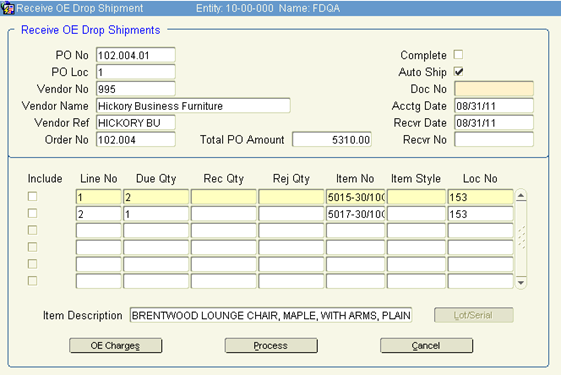This screenshot has height=375, width=561.
Task: Click the Acctg Date field
Action: (494, 106)
